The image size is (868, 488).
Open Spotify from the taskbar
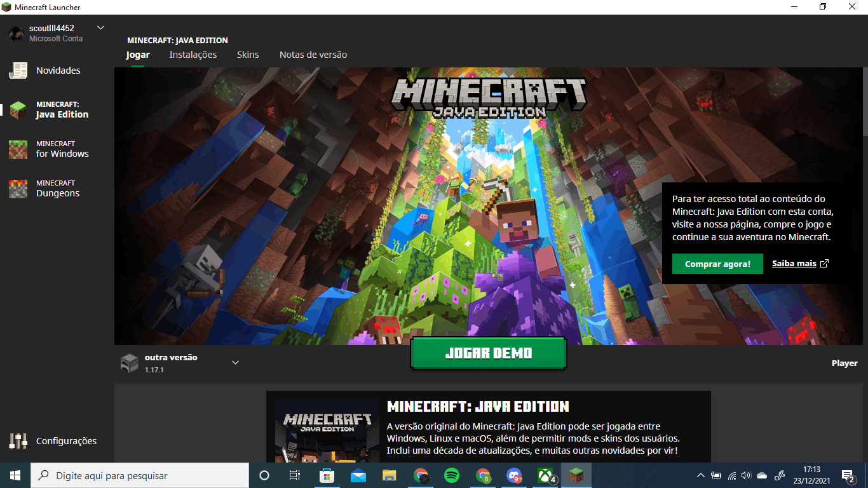pyautogui.click(x=452, y=475)
